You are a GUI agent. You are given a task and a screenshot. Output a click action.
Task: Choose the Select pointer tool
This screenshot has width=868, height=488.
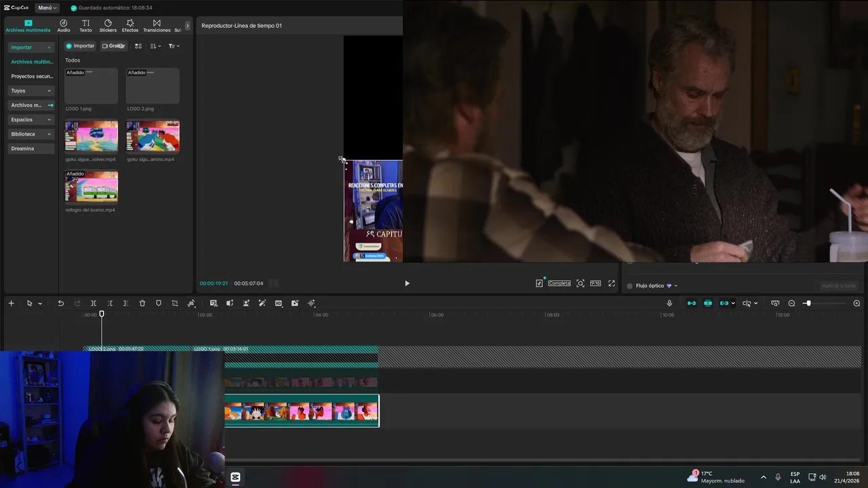29,303
